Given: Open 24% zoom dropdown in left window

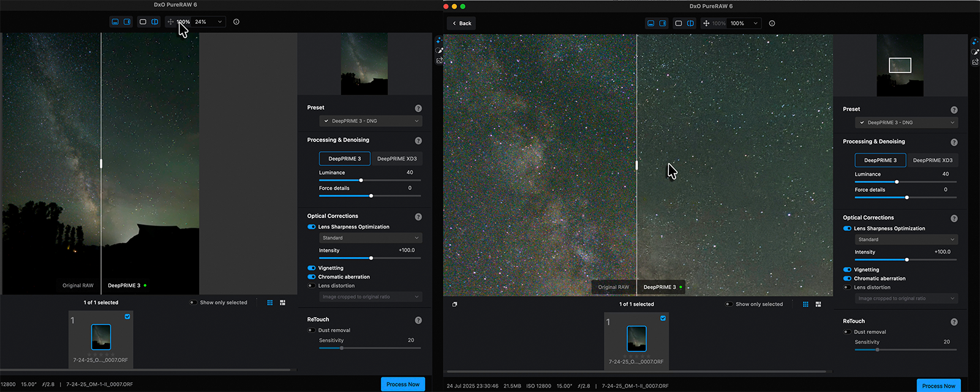Looking at the screenshot, I should pos(209,21).
